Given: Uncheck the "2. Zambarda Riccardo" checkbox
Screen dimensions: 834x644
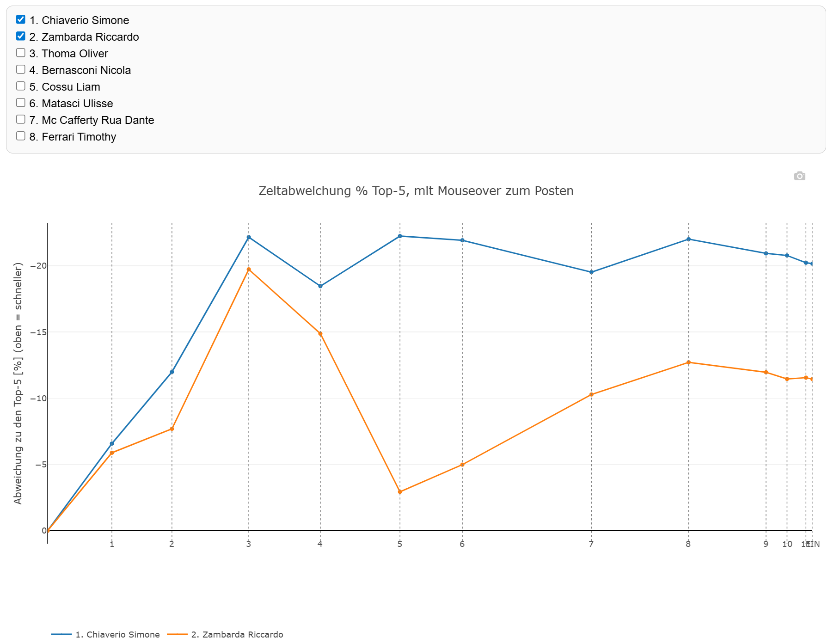Looking at the screenshot, I should coord(20,35).
